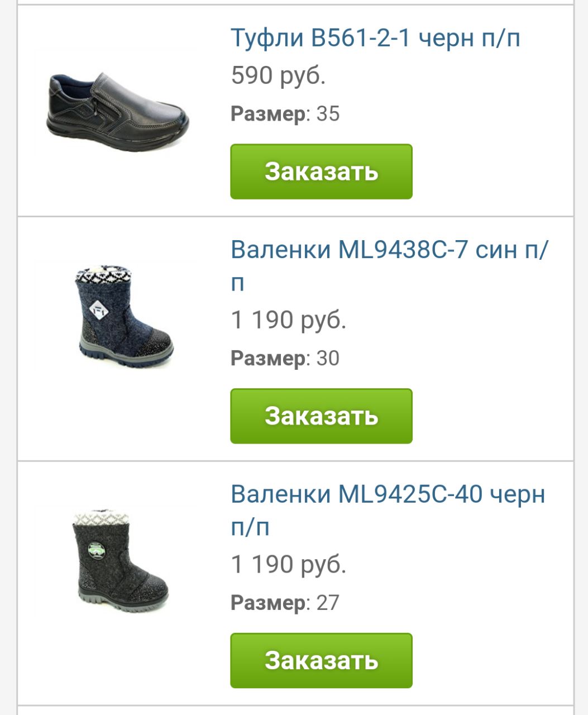This screenshot has width=588, height=715.
Task: Click the size value 35
Action: pyautogui.click(x=328, y=113)
